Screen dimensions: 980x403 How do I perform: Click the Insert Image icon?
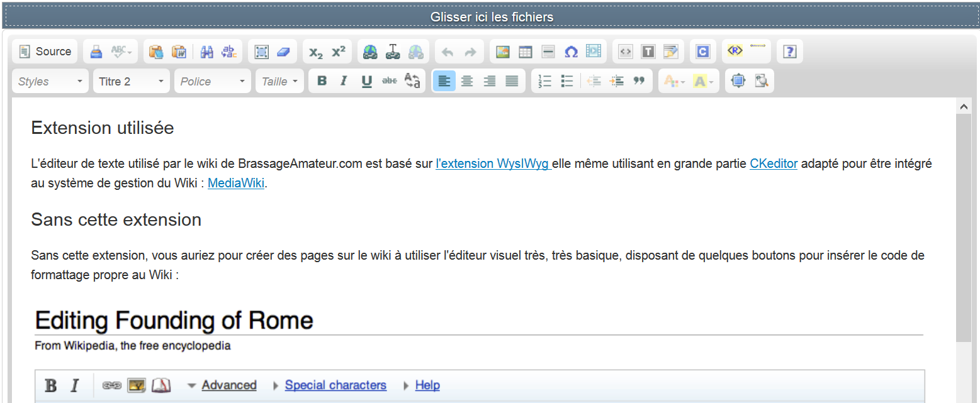pos(502,52)
